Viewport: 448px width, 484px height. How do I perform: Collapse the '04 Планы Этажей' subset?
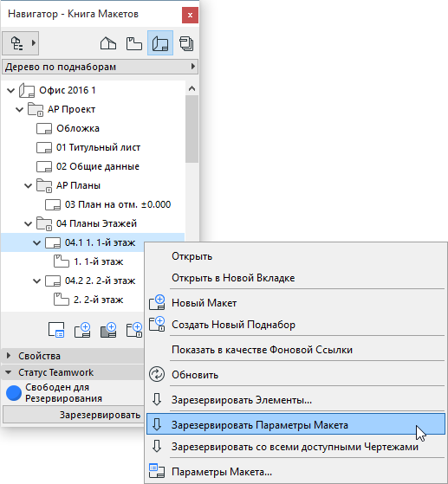point(28,223)
